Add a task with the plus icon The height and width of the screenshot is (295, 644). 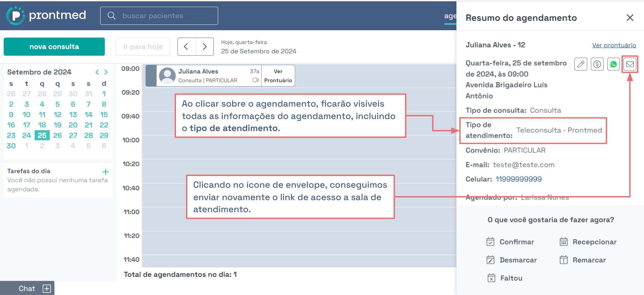(105, 172)
